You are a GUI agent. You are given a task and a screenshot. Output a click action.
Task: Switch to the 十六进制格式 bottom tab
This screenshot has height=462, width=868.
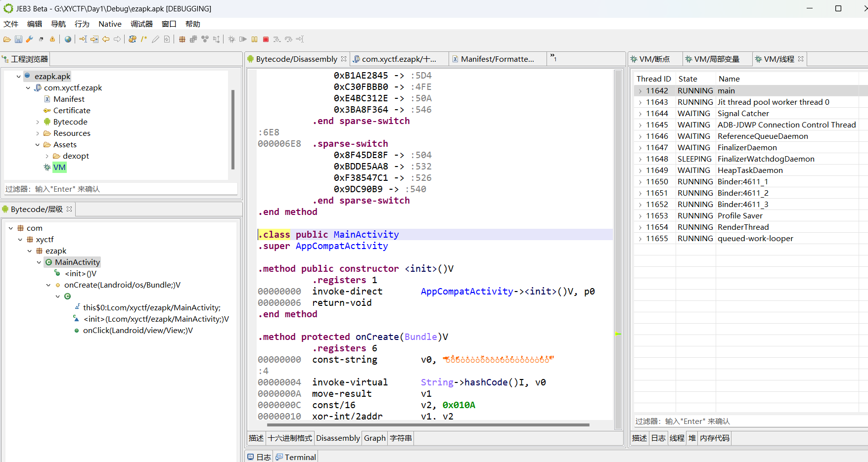click(290, 438)
